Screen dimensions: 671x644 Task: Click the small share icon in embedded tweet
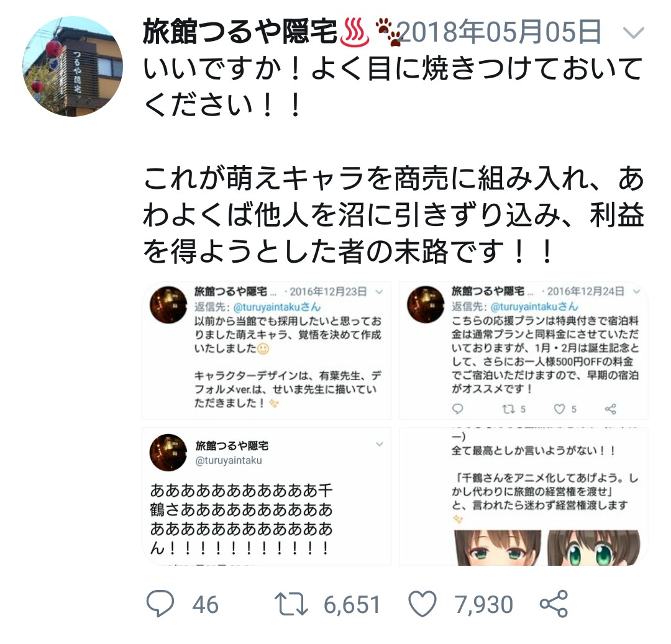(x=610, y=409)
